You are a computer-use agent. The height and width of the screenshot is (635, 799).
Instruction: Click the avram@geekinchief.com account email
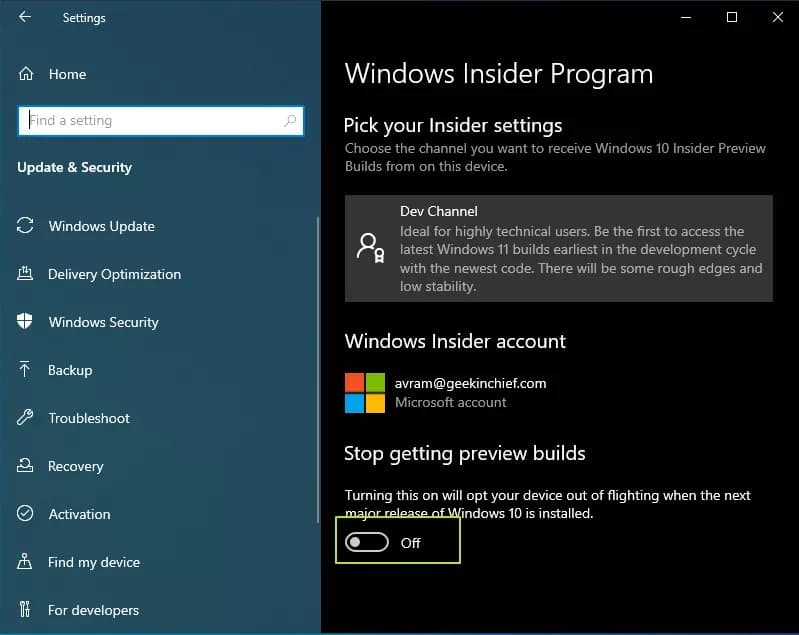pos(470,383)
